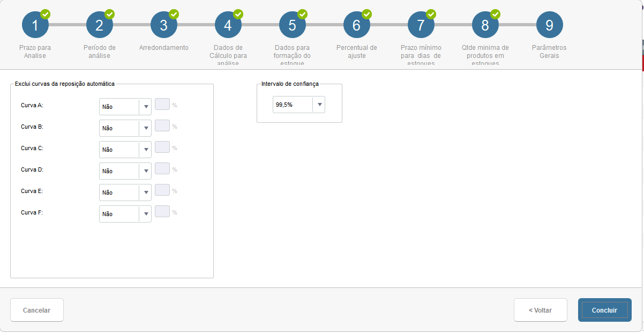Viewport: 644px width, 333px height.
Task: Click the Voltar button
Action: point(541,310)
